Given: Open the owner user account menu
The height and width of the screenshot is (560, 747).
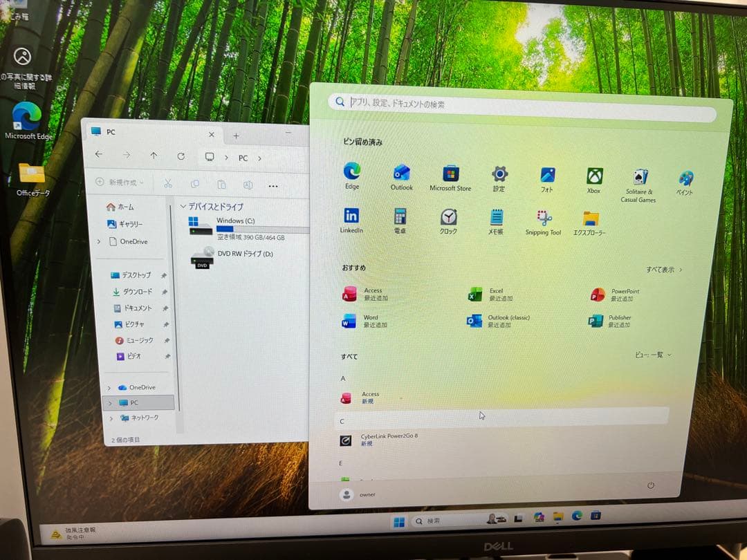Looking at the screenshot, I should pos(358,495).
